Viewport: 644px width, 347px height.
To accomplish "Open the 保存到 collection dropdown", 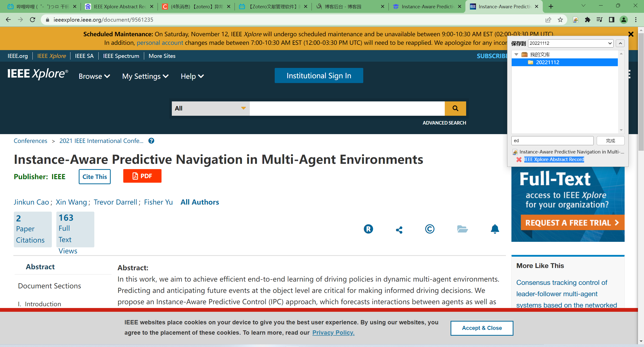I will (x=570, y=43).
